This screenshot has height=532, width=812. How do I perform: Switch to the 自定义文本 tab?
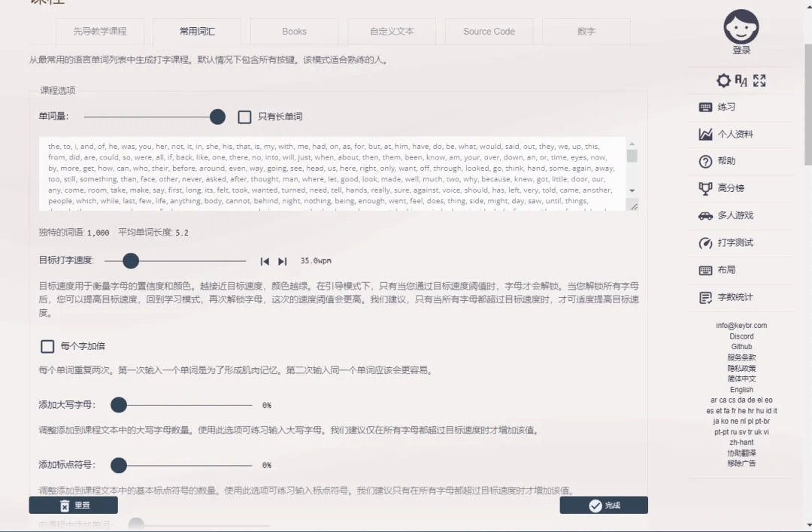pyautogui.click(x=392, y=32)
